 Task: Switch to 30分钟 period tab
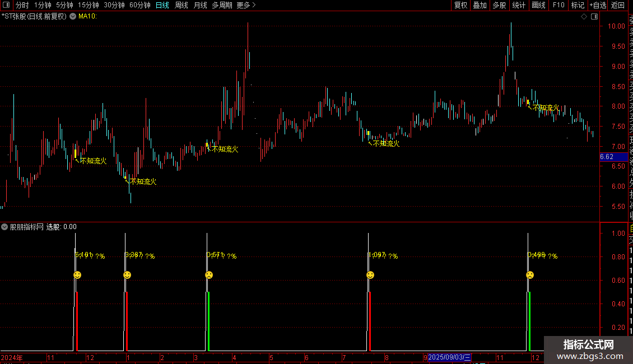click(114, 5)
